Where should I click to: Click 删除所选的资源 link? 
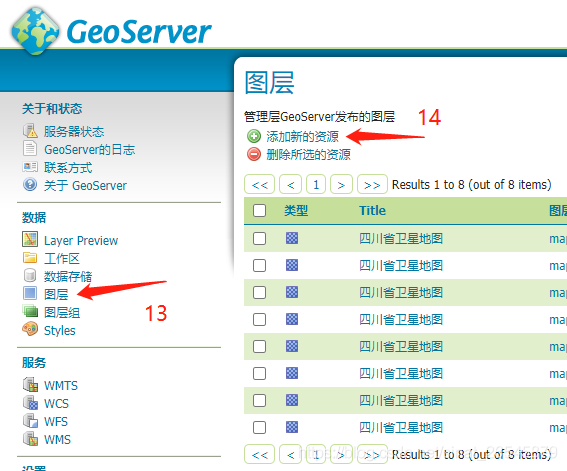click(x=308, y=154)
